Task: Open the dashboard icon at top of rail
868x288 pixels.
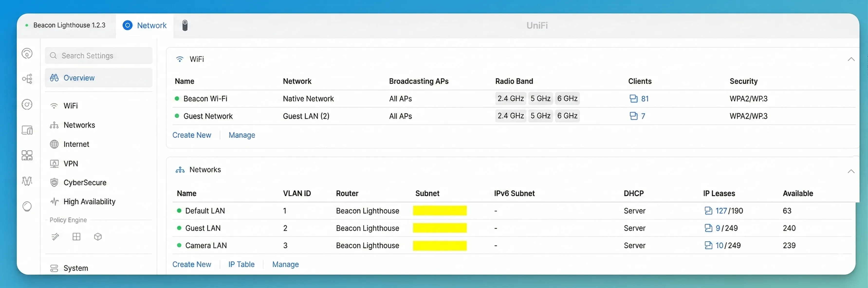Action: click(27, 54)
